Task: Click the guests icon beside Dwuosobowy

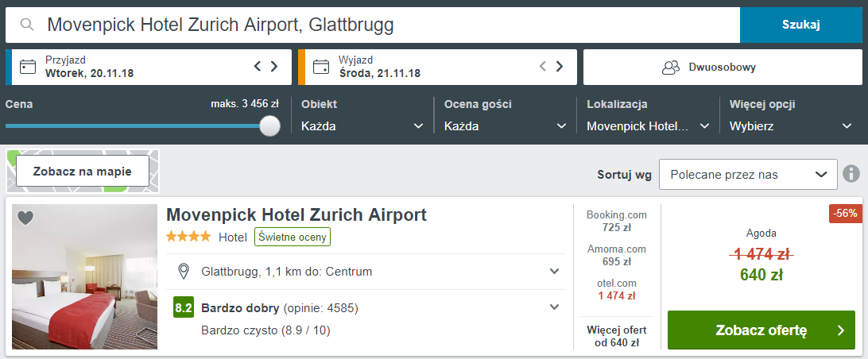Action: [x=670, y=68]
